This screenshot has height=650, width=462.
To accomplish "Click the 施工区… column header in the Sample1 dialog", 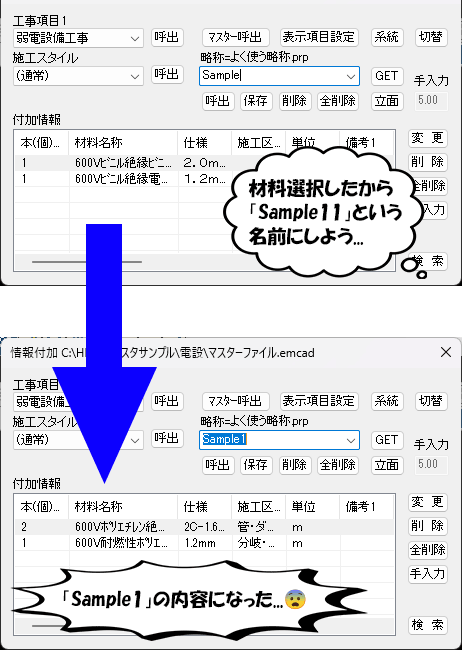I will click(259, 507).
